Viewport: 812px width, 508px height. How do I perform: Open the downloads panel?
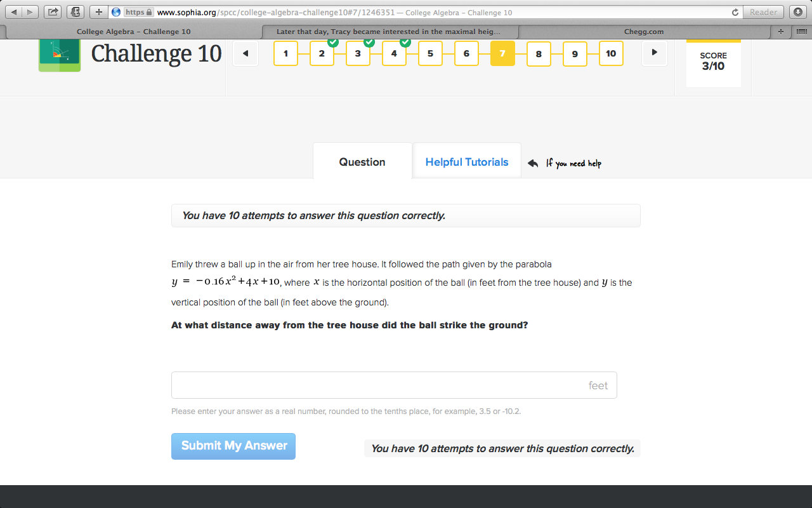point(798,12)
